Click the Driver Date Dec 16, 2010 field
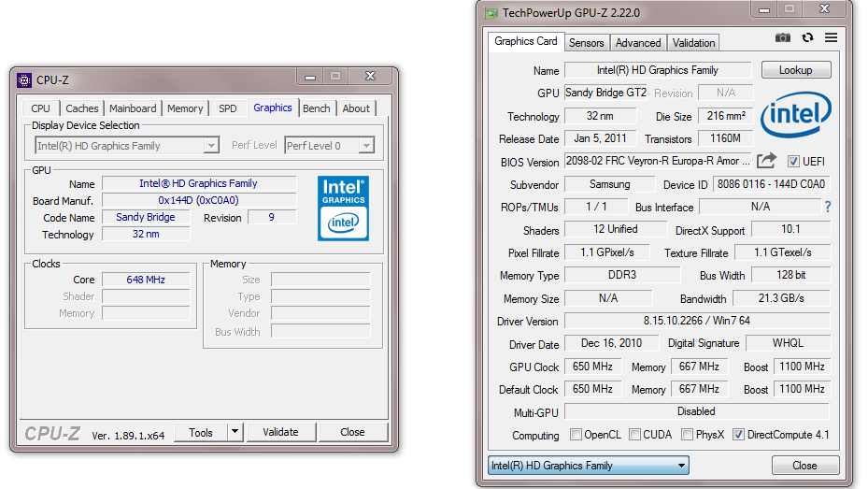This screenshot has width=868, height=489. click(x=612, y=343)
